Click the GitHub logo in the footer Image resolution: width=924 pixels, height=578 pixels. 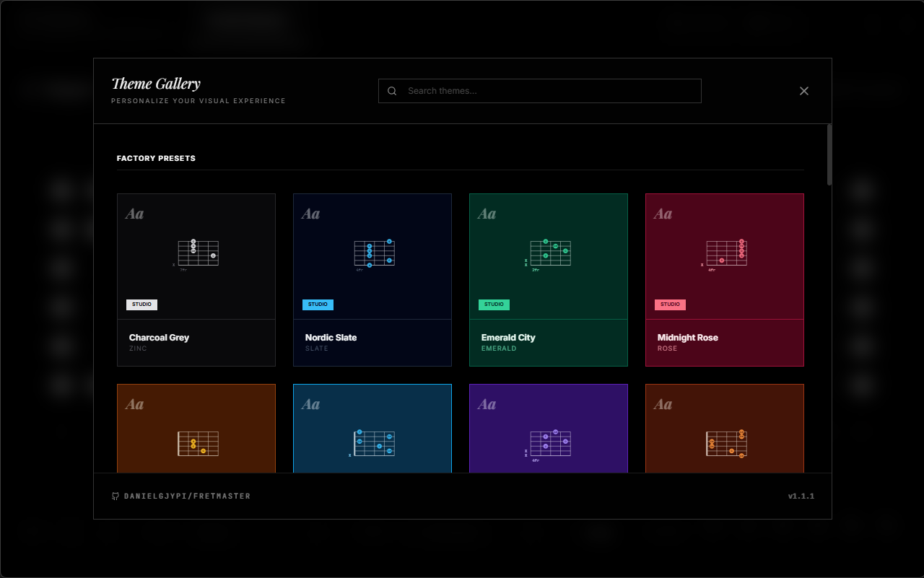click(115, 496)
